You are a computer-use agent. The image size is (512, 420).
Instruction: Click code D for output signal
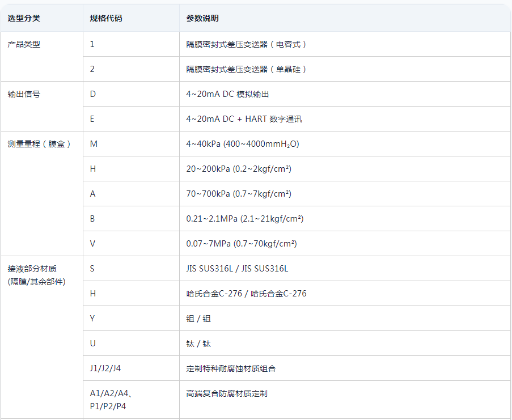point(93,94)
